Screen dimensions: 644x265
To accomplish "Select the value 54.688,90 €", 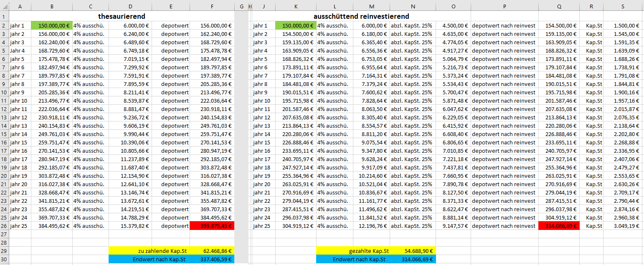I will point(413,251).
